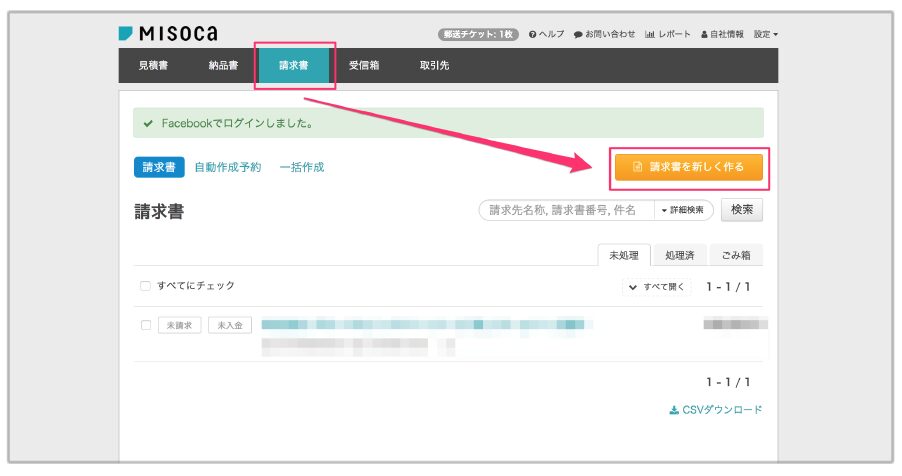
Task: Click the CSVダウンロード download link
Action: coord(715,410)
